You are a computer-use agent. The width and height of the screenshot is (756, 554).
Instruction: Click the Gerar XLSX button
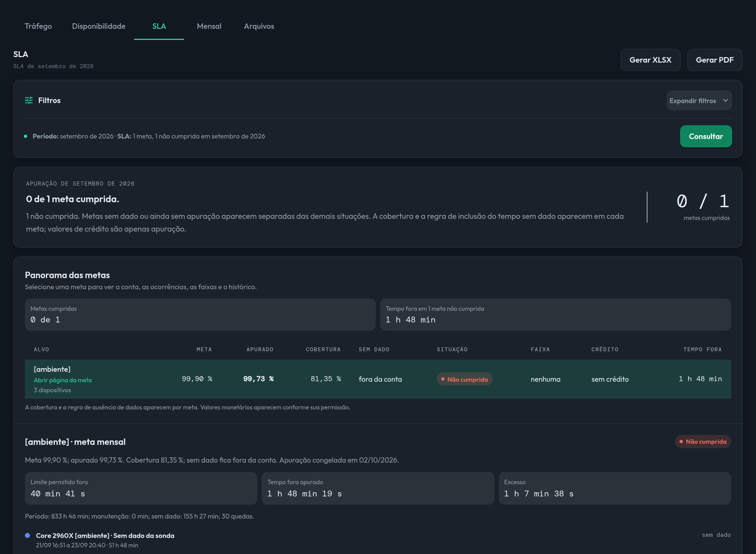click(650, 60)
